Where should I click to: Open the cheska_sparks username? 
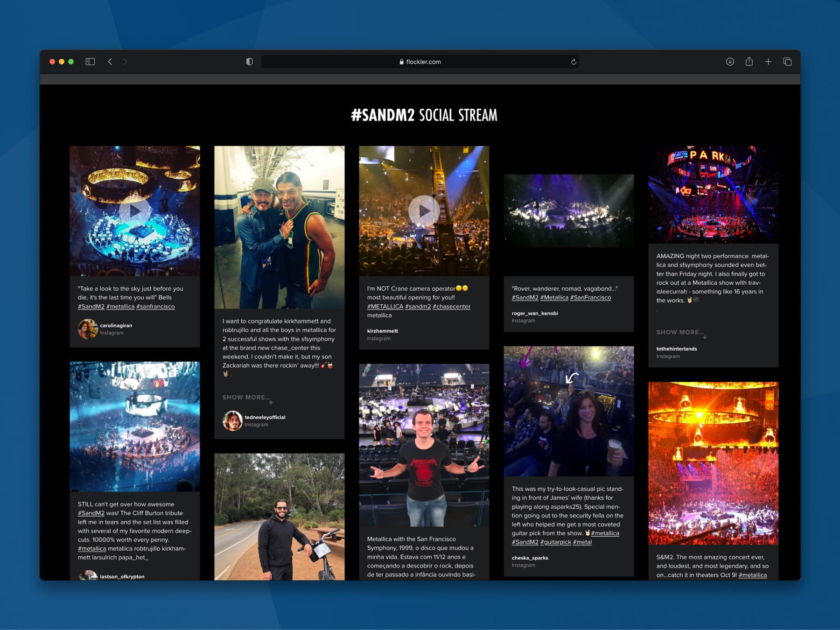pos(530,558)
